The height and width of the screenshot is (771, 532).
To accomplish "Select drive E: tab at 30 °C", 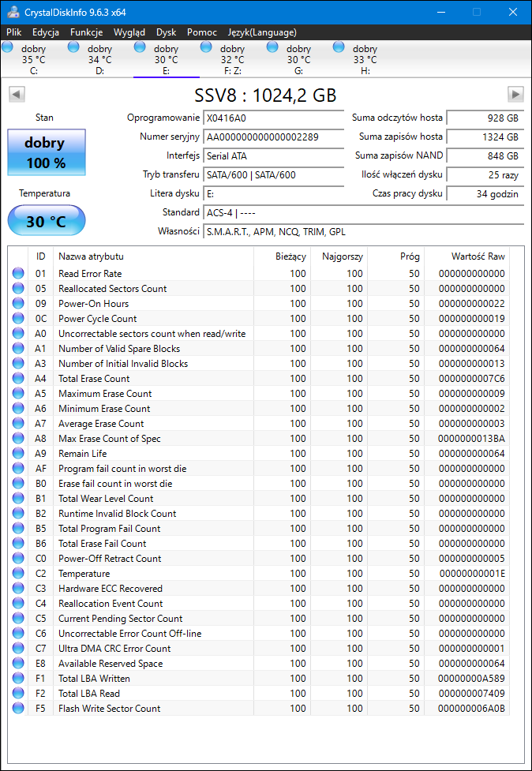I will pyautogui.click(x=167, y=59).
